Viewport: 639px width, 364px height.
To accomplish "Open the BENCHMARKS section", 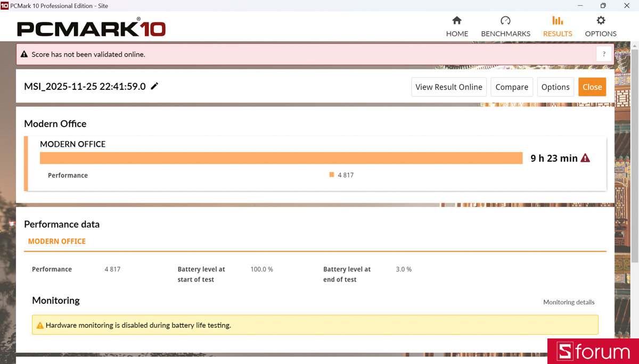I will point(505,27).
